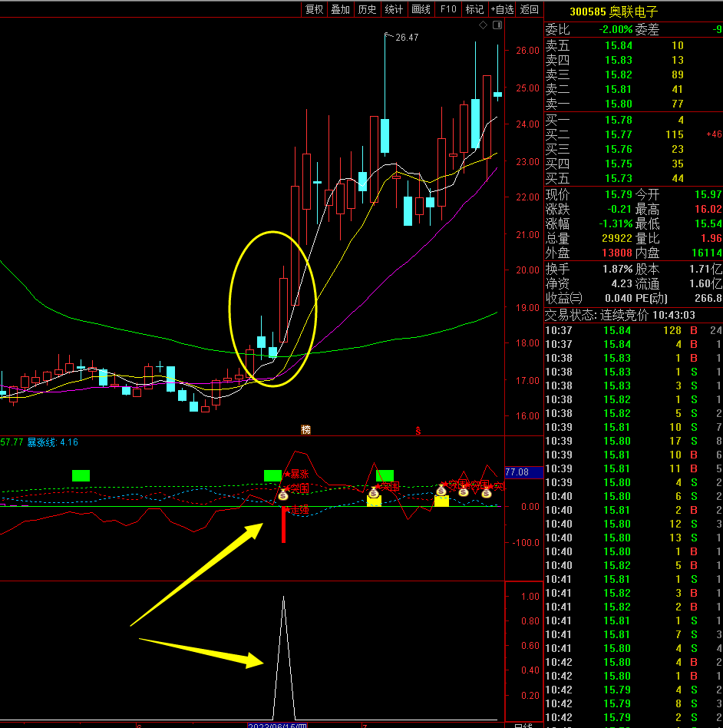The height and width of the screenshot is (728, 723).
Task: Activate the 画线 drawing tools
Action: [x=421, y=9]
